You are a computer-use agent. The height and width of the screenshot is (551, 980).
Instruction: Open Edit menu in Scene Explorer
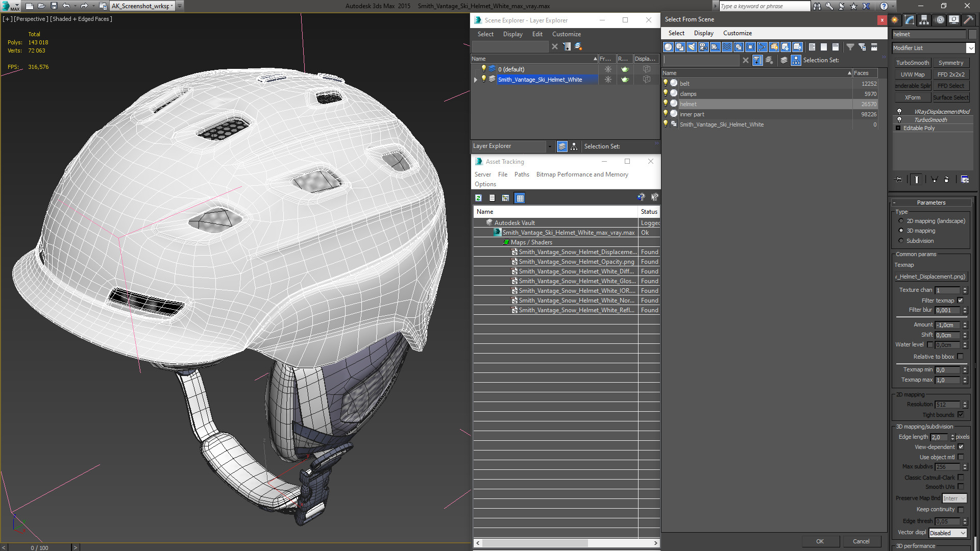tap(537, 34)
